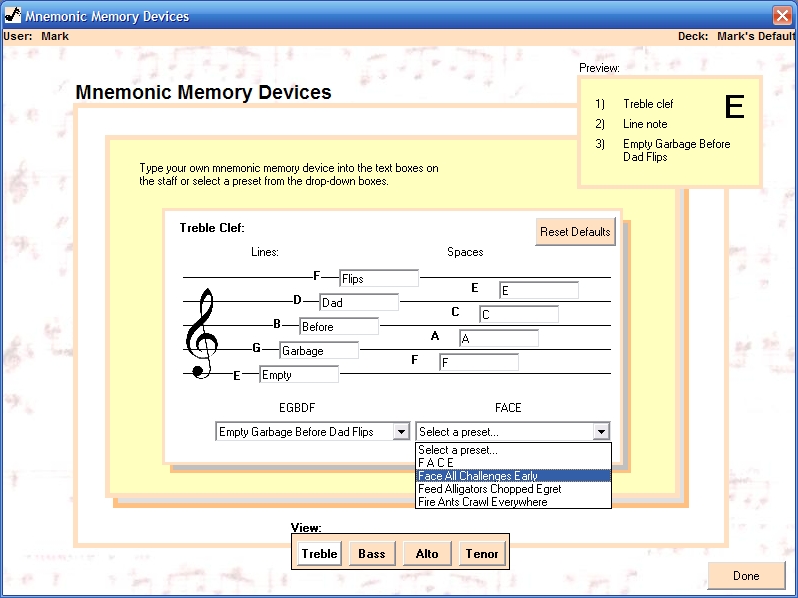This screenshot has height=598, width=798.
Task: Click the A space text box
Action: tap(499, 338)
